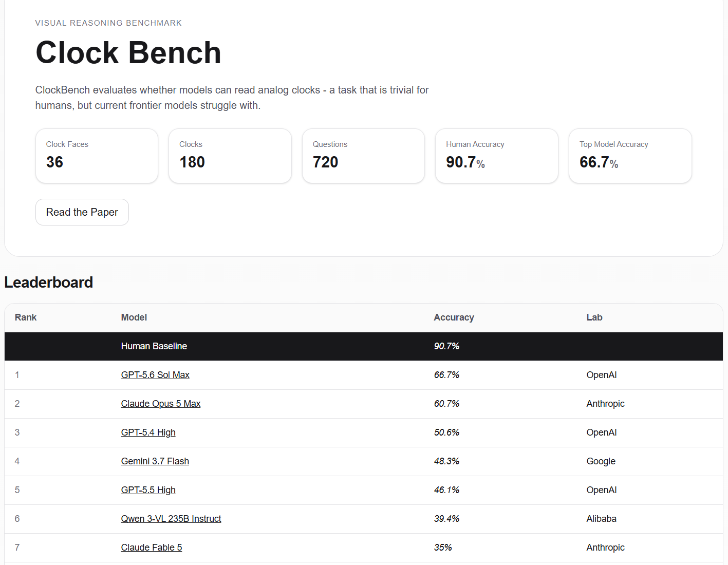Click rank number 4 in the leaderboard
The height and width of the screenshot is (565, 728).
pyautogui.click(x=17, y=461)
